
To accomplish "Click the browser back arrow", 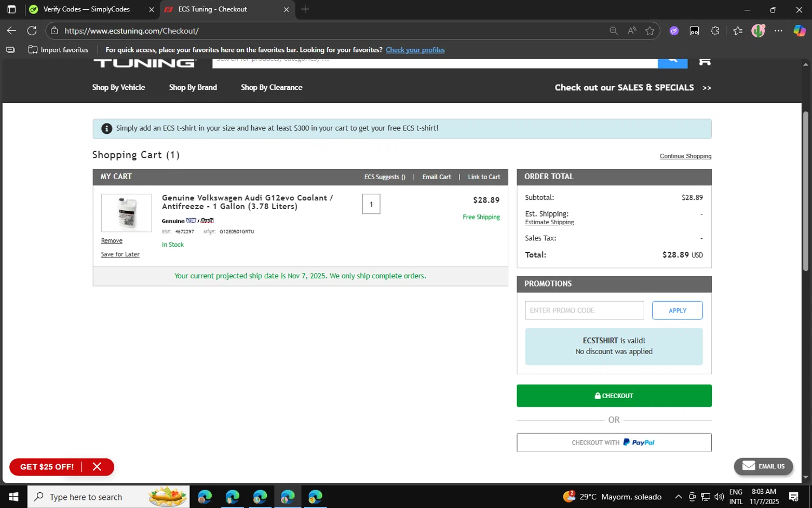I will 11,31.
